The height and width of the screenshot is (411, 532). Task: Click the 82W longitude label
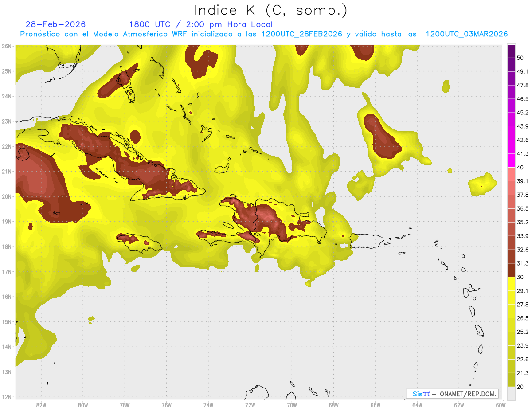click(x=41, y=405)
